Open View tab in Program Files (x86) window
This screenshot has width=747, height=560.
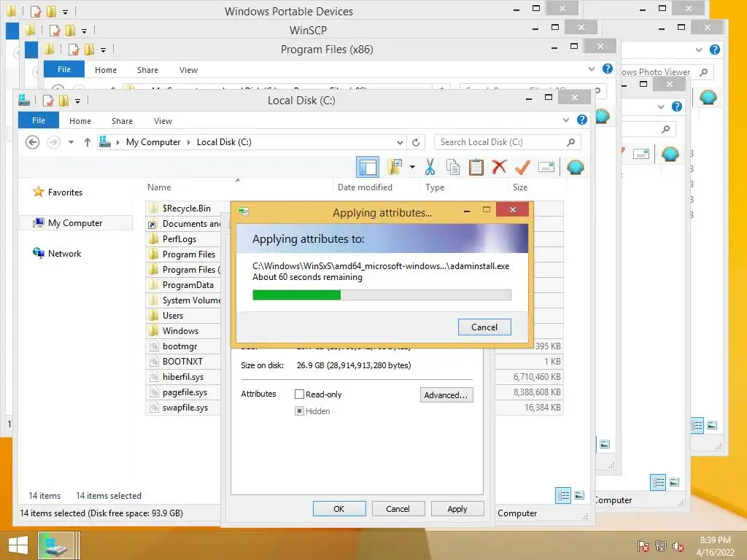(x=188, y=70)
